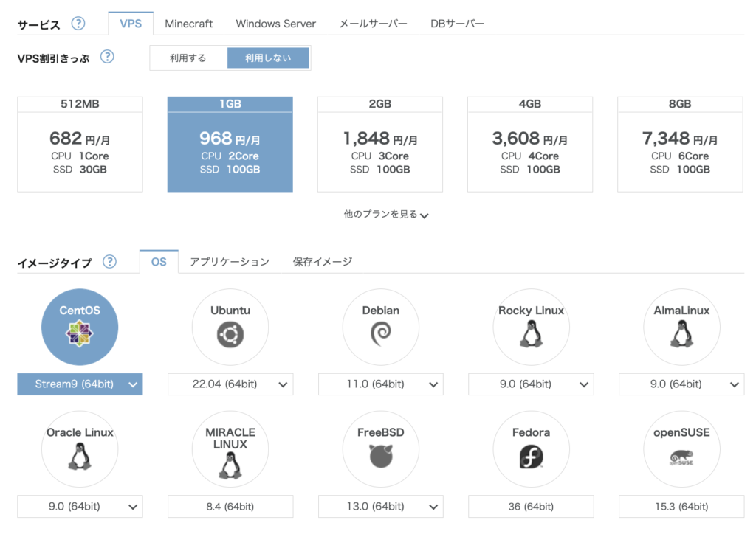Open Rocky Linux 9.0 (64bit) dropdown
This screenshot has height=537, width=756.
tap(531, 384)
